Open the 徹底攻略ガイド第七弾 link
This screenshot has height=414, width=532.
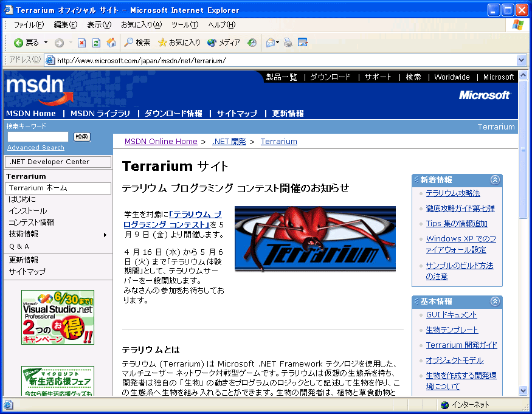[460, 209]
